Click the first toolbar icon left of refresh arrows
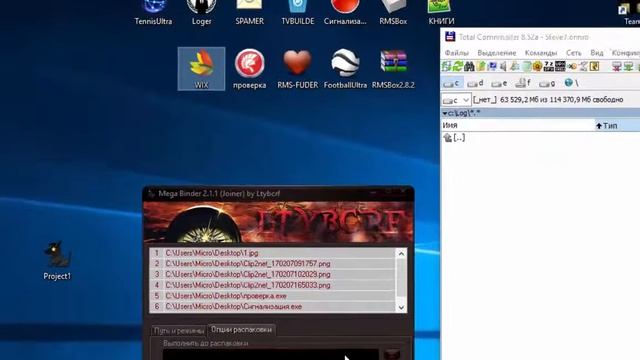The height and width of the screenshot is (360, 640). (x=447, y=66)
